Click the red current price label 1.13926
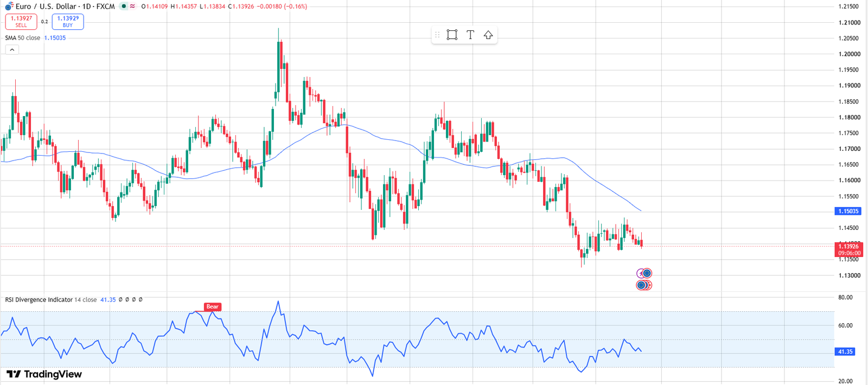Screen dimensions: 868x385 849,249
